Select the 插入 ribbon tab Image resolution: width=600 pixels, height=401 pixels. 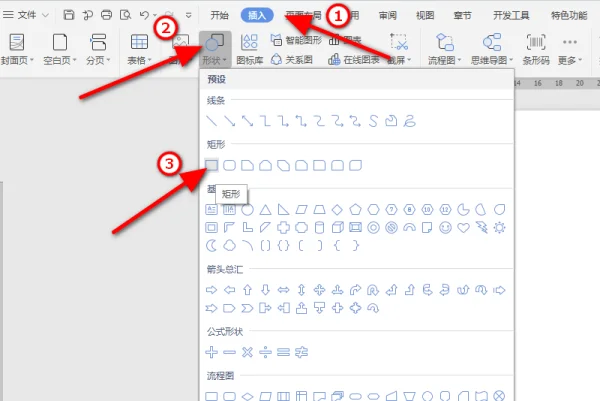(x=257, y=15)
